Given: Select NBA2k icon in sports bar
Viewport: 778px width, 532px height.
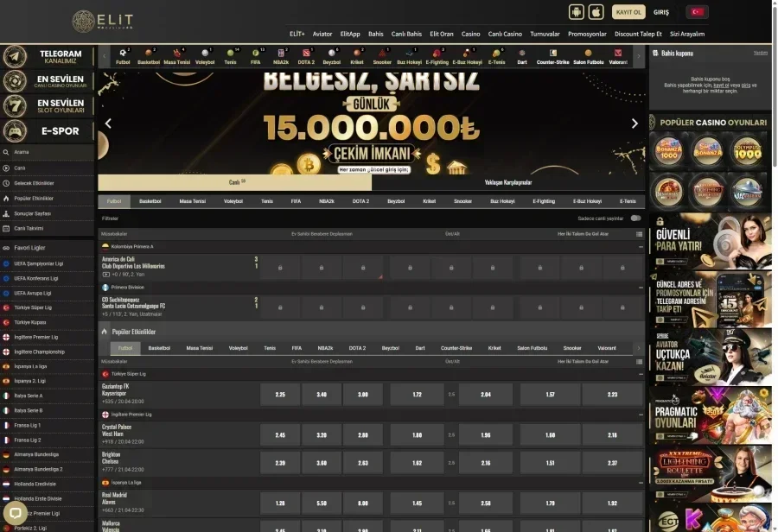Looking at the screenshot, I should coord(281,56).
